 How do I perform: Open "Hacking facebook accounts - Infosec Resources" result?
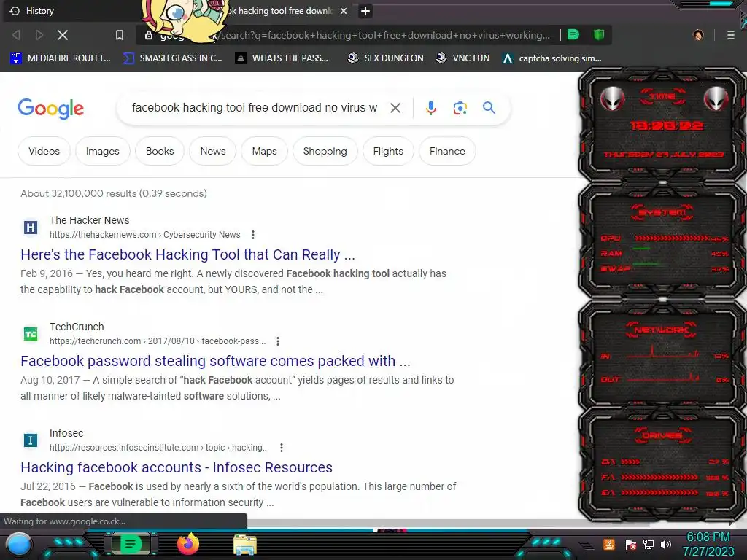[x=177, y=467]
